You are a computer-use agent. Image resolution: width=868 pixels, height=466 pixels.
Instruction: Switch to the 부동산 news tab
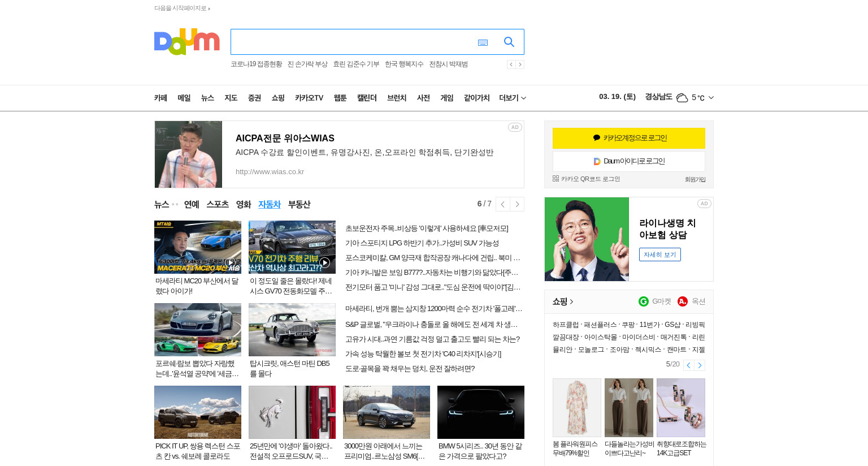click(x=299, y=204)
